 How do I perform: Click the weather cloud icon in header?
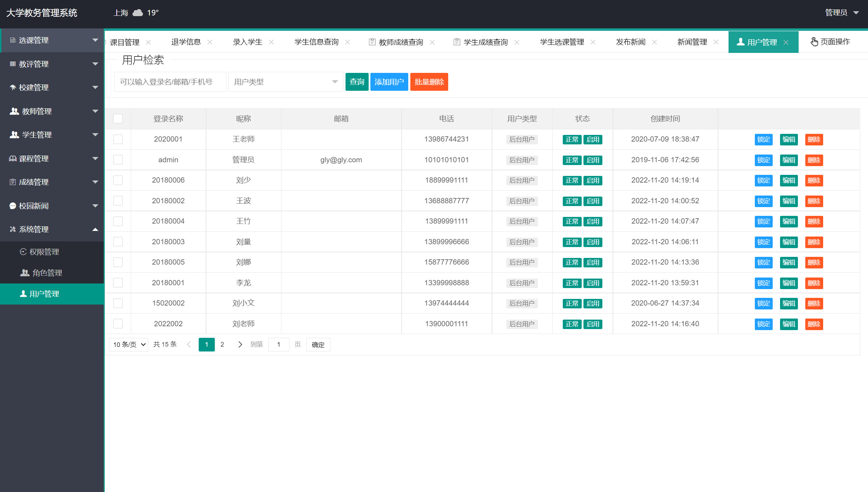pyautogui.click(x=137, y=12)
